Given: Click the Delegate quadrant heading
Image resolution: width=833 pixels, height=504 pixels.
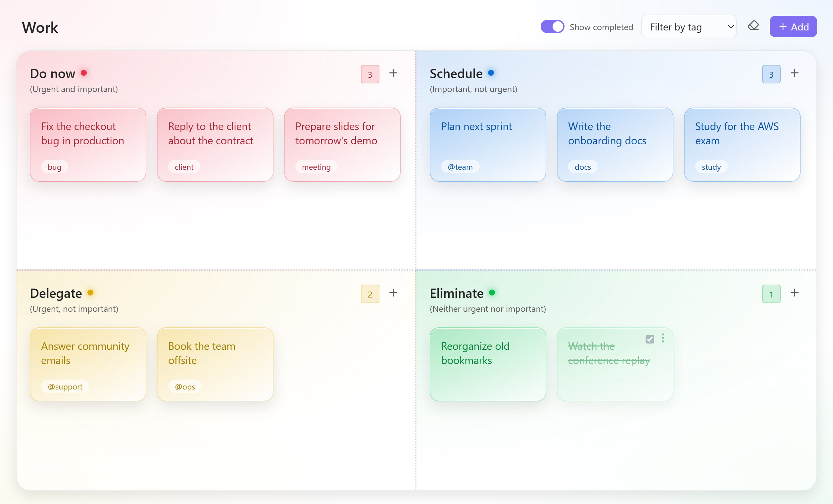Looking at the screenshot, I should click(x=56, y=293).
